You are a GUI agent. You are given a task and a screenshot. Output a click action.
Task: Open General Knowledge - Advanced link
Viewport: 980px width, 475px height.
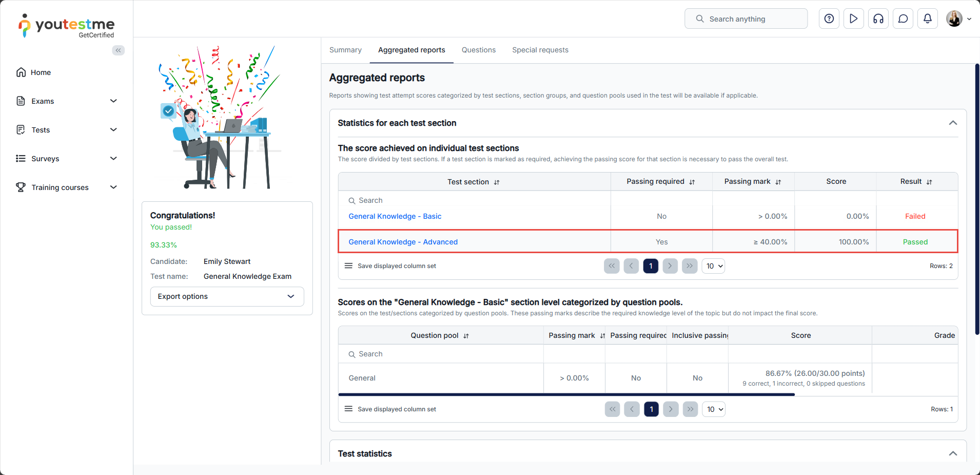(403, 242)
